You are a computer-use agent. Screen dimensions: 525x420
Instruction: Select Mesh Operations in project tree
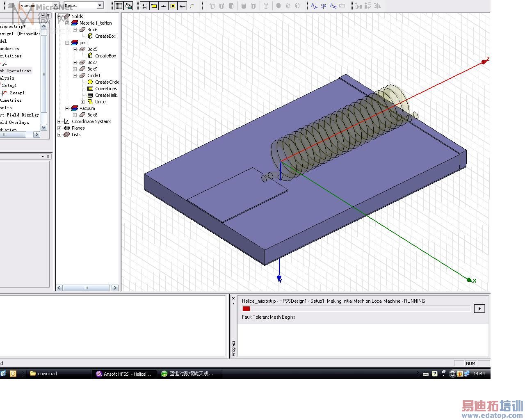(16, 71)
